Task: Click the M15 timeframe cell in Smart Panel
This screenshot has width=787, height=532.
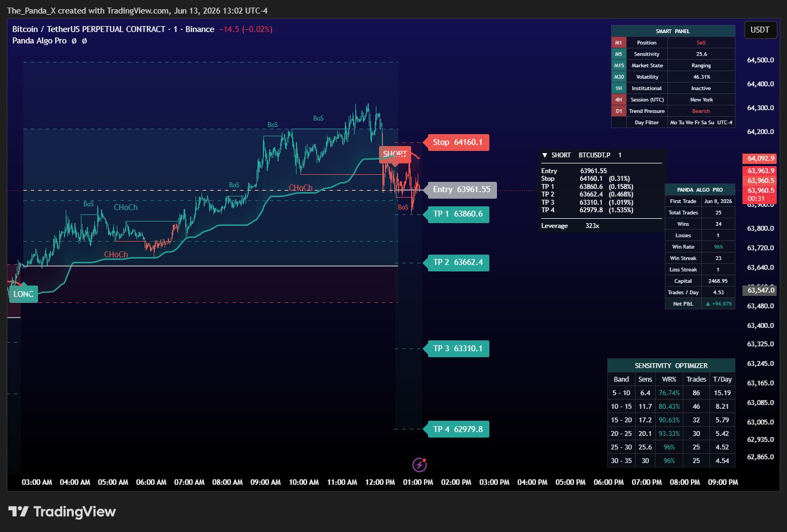Action: [x=619, y=66]
